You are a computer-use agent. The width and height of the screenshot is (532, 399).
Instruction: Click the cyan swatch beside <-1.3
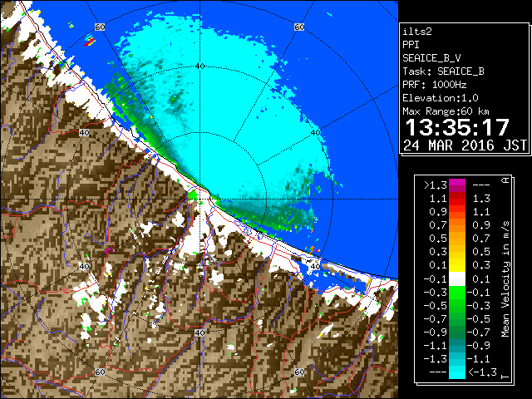[456, 372]
